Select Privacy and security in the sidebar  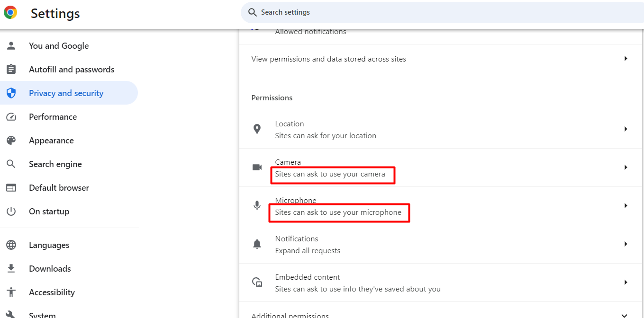[69, 93]
